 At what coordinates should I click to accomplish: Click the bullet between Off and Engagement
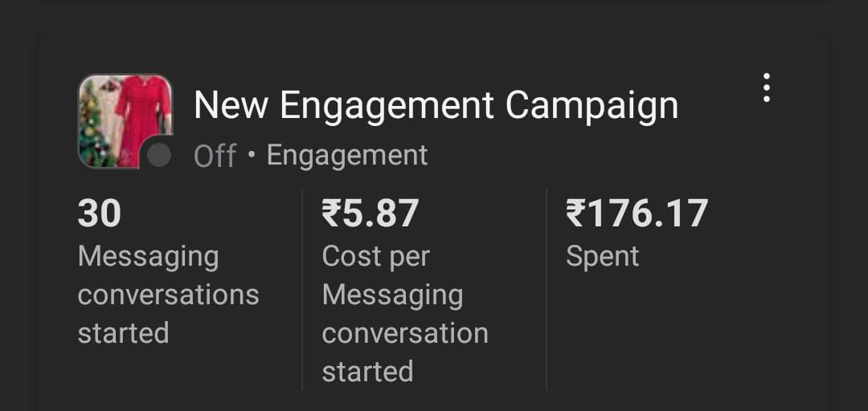[x=252, y=155]
